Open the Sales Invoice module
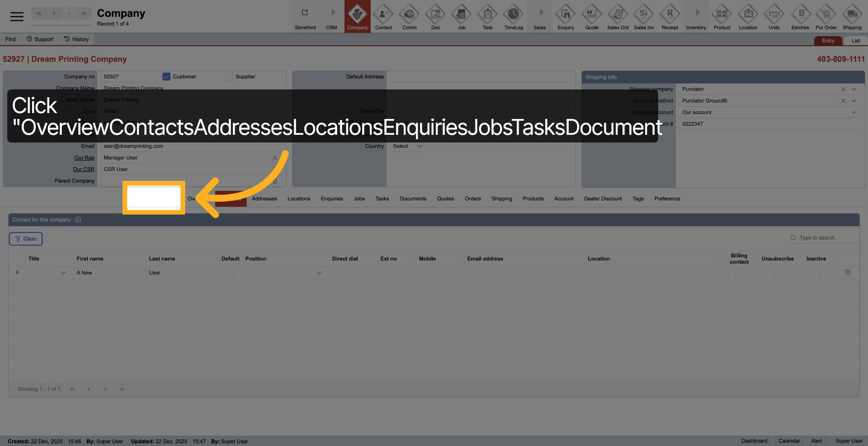Screen dimensions: 868x446 [x=644, y=16]
